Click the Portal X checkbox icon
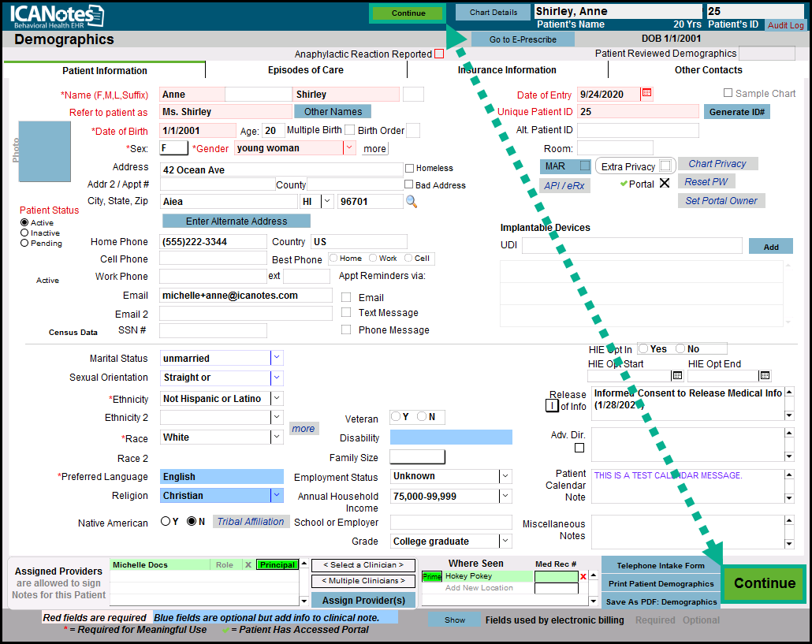Screen dimensions: 812x644 click(665, 183)
